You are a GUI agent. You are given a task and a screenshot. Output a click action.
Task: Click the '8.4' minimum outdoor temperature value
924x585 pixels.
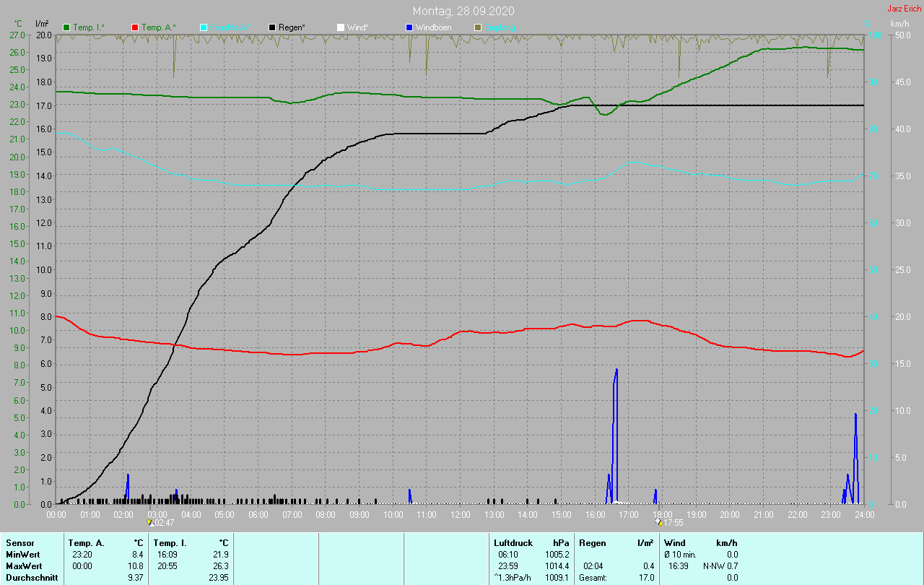click(x=137, y=555)
